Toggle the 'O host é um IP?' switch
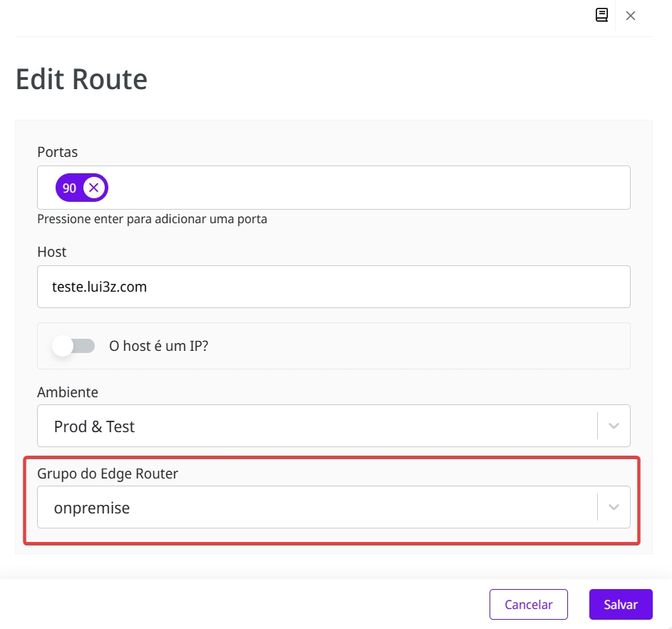The image size is (672, 629). pyautogui.click(x=73, y=346)
